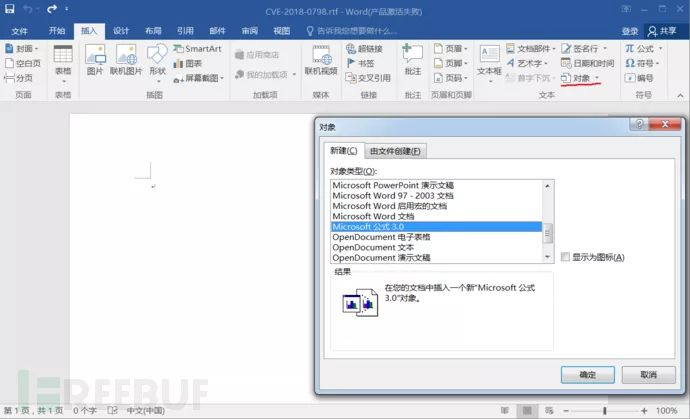Screen dimensions: 690x419
Task: Click the Share (共享) button
Action: 662,31
